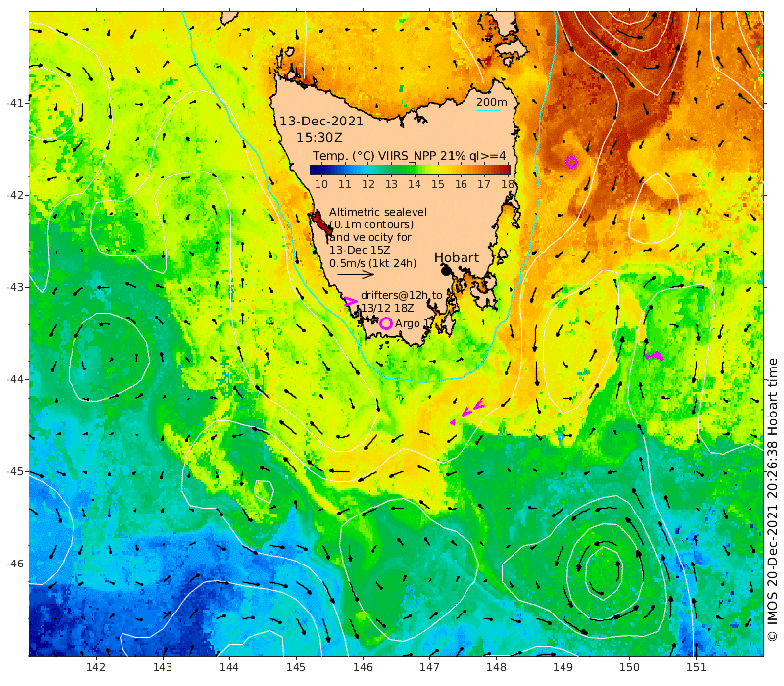Click the 'Argo 1' legend label
This screenshot has height=686, width=784.
[411, 324]
